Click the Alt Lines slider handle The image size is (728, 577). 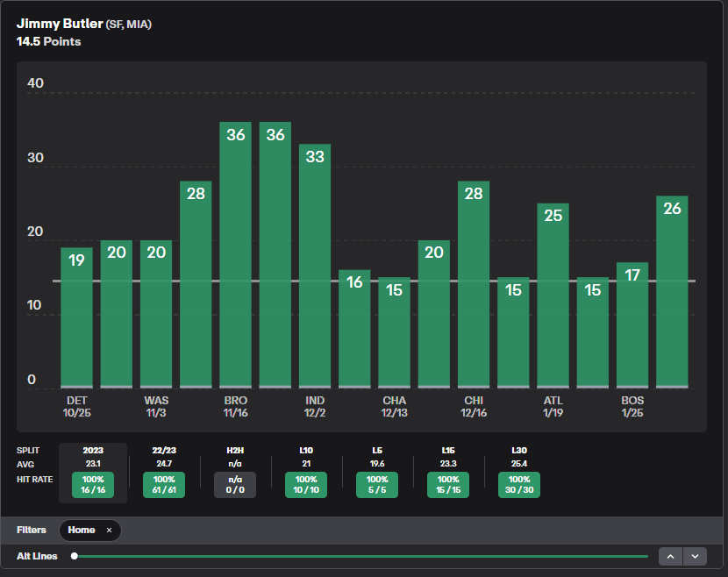pyautogui.click(x=75, y=556)
